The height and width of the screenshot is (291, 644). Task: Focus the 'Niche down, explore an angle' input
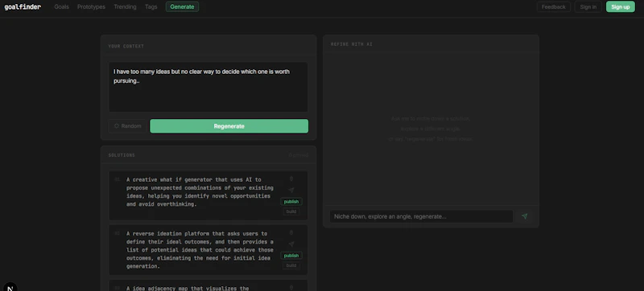[x=421, y=216]
